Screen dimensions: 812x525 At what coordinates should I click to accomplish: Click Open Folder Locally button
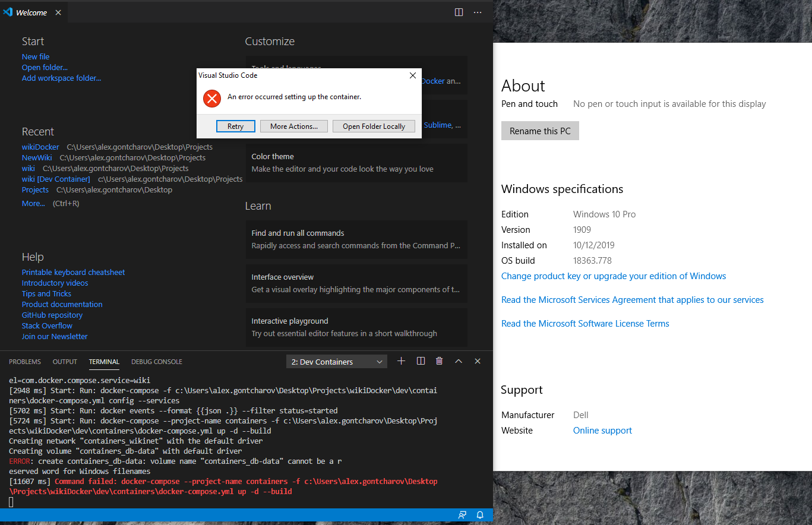coord(374,126)
